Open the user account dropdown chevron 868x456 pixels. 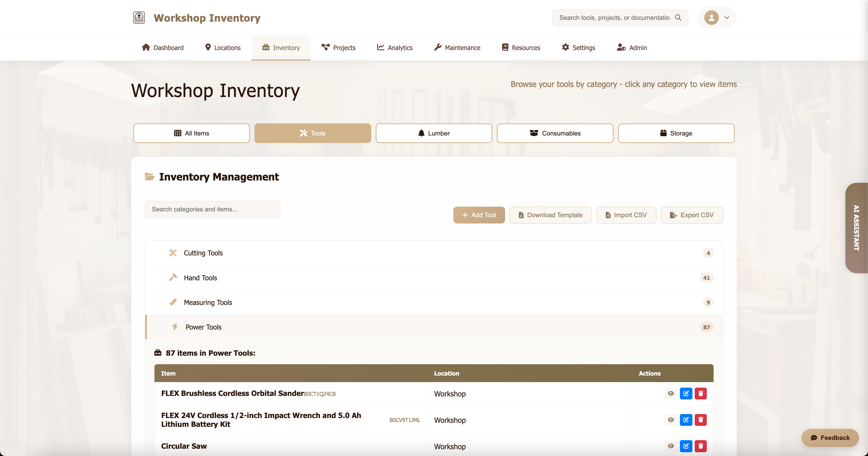click(727, 18)
